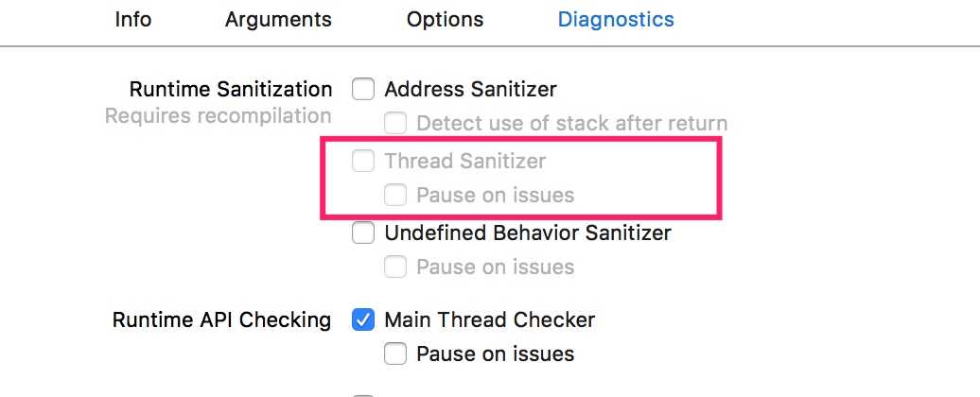Check the Detect use of stack after return box
This screenshot has width=980, height=397.
[x=395, y=123]
